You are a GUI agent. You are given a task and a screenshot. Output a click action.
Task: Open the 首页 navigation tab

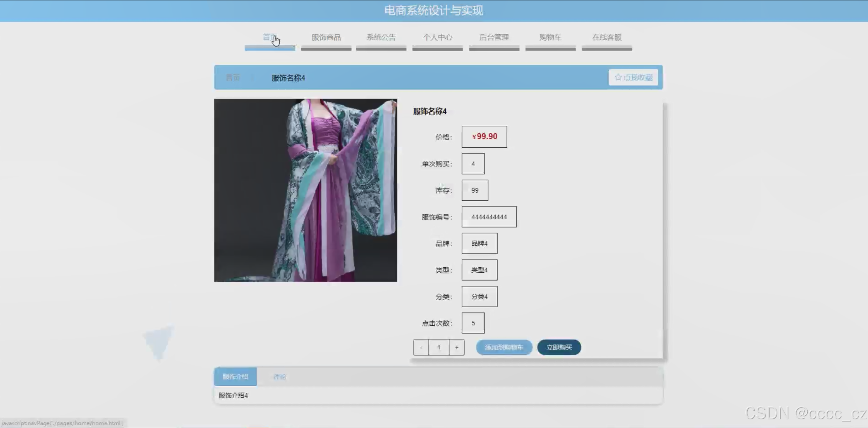click(x=270, y=38)
